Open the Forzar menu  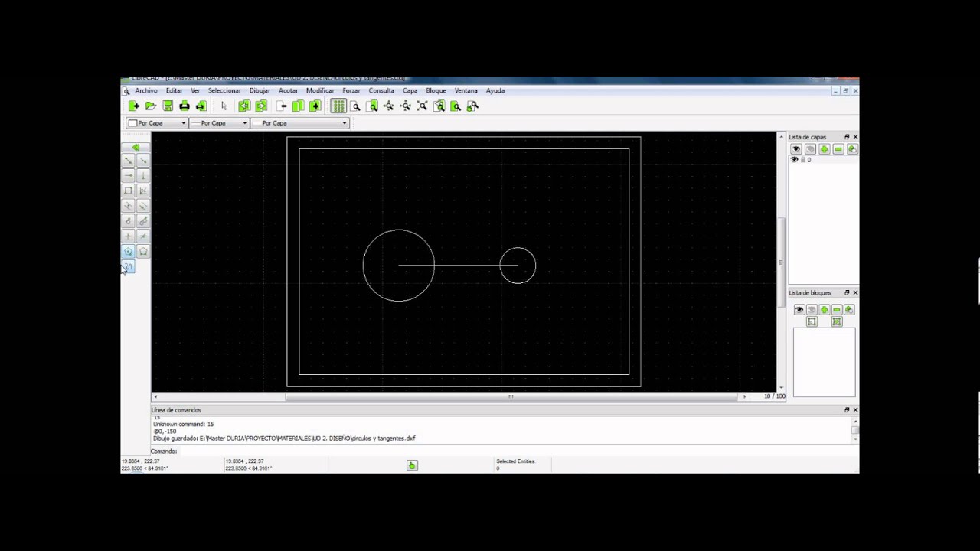[x=351, y=90]
